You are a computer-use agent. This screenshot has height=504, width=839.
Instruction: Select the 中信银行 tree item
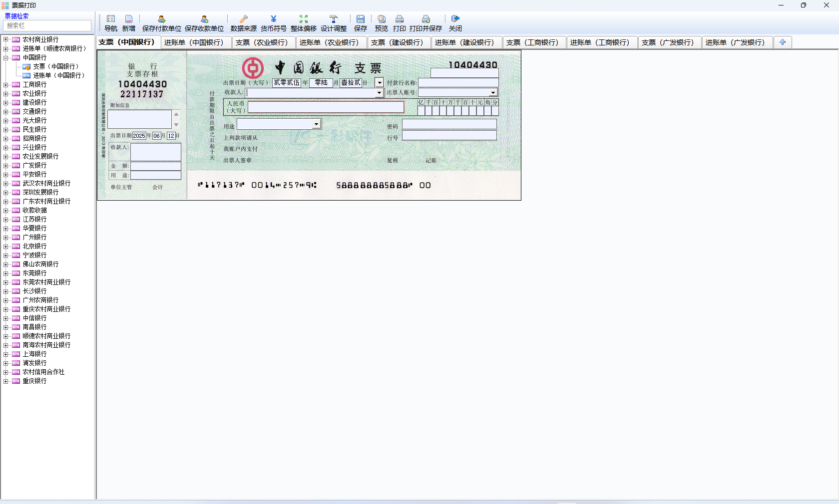[x=34, y=318]
